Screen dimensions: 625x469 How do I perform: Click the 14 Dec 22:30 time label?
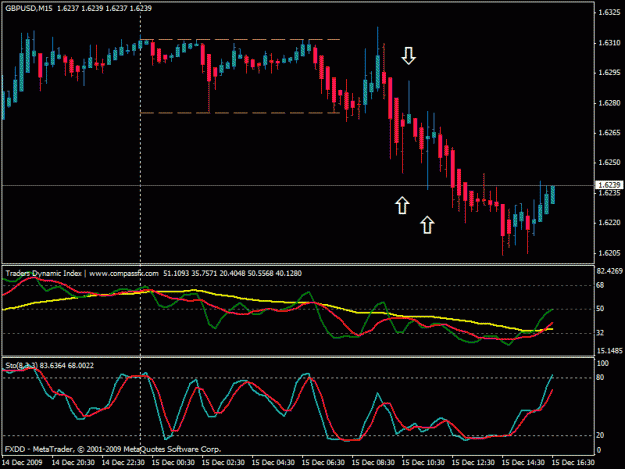click(x=123, y=463)
